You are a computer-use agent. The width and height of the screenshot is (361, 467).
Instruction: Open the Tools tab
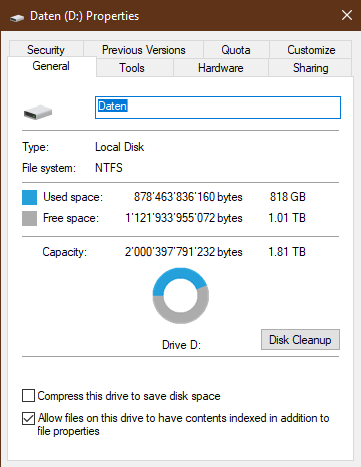coord(132,68)
